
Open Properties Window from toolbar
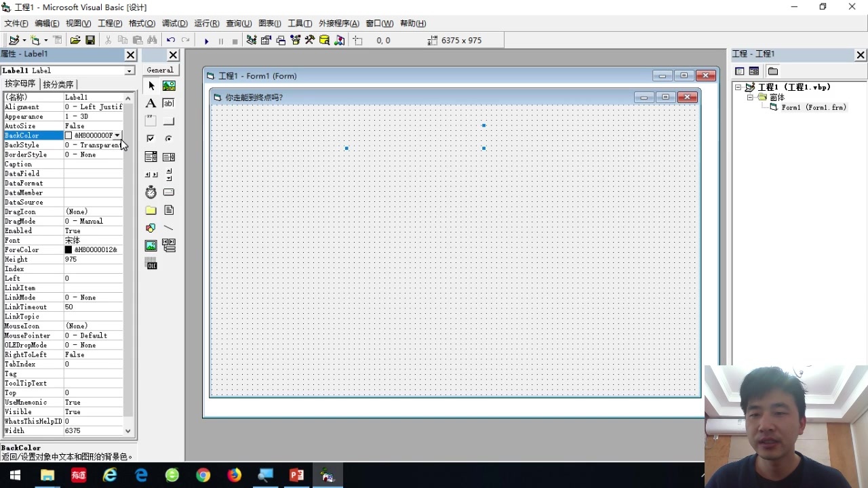[x=266, y=41]
